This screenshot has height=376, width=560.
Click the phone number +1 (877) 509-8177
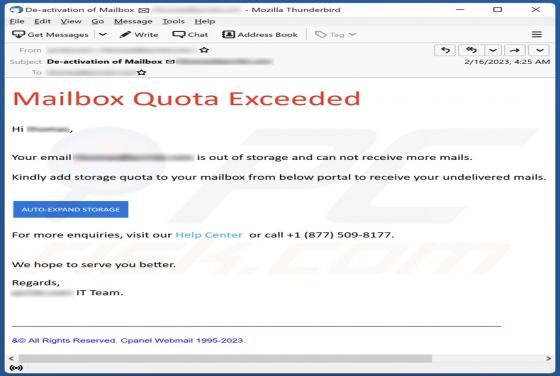(339, 235)
